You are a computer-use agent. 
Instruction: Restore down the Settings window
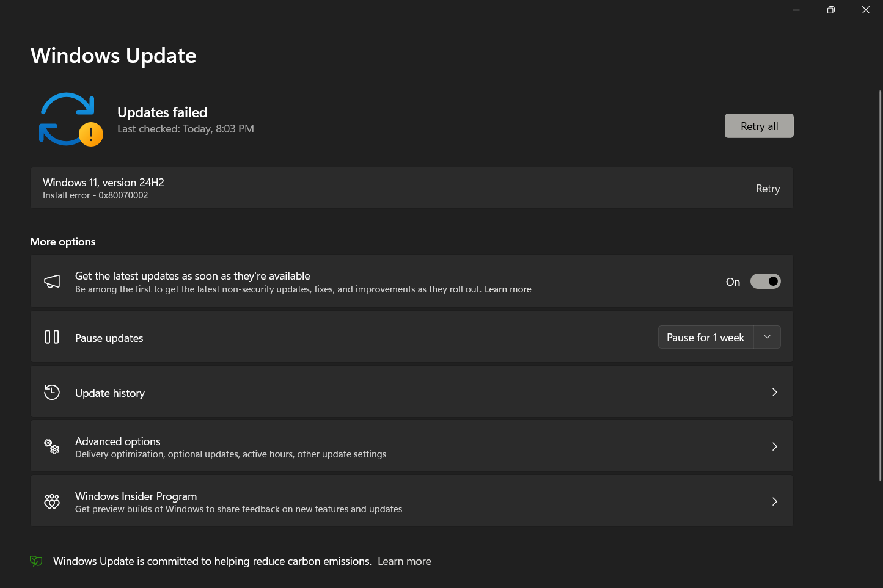(x=831, y=10)
